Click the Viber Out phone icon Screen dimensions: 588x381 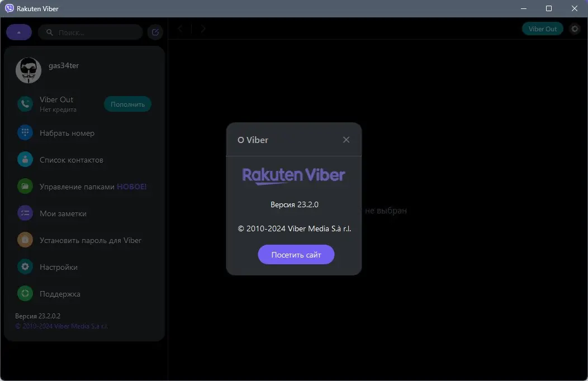[25, 104]
